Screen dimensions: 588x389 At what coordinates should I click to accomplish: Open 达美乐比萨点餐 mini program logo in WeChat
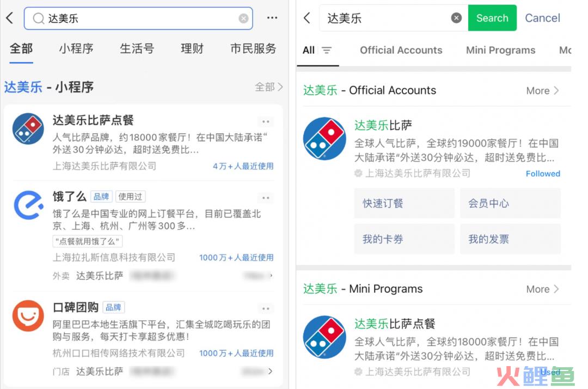point(324,337)
